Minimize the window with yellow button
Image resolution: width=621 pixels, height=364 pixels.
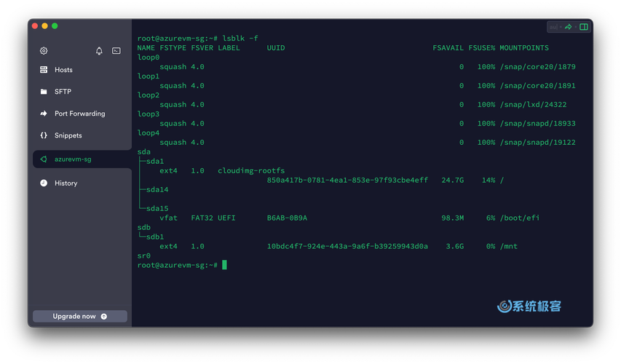click(44, 26)
